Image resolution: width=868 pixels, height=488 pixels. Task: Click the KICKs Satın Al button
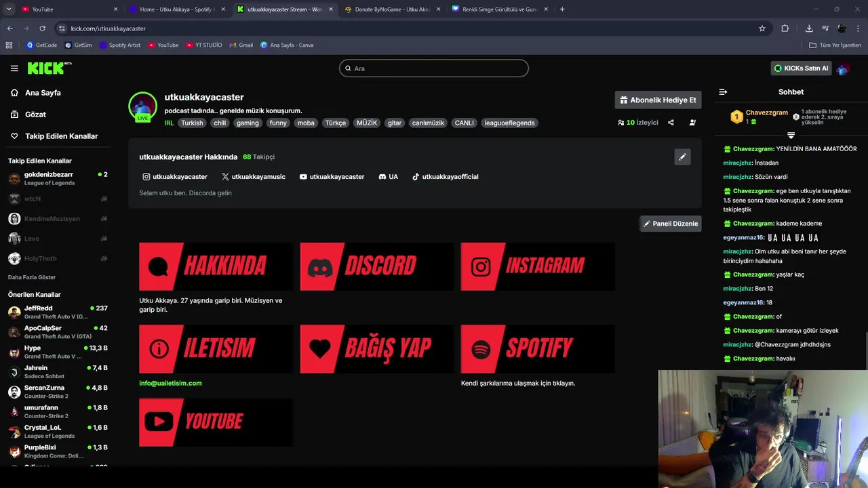coord(801,68)
